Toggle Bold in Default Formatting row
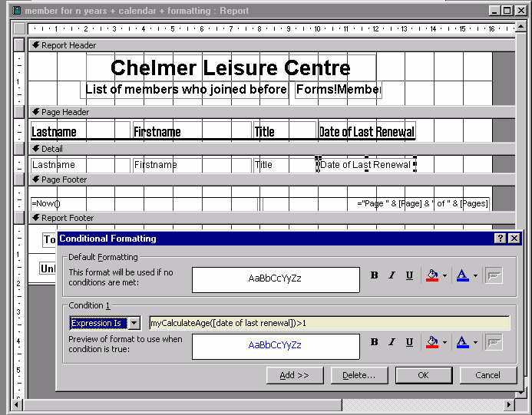The width and height of the screenshot is (532, 415). click(375, 276)
